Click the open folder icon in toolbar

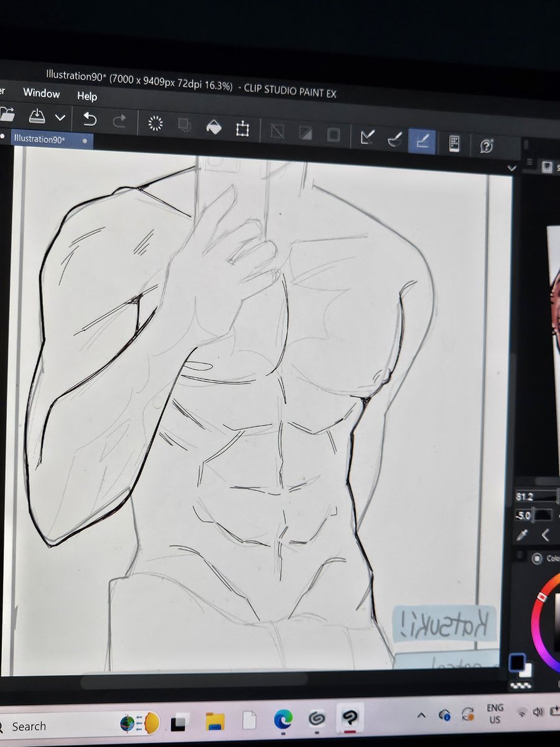[6, 115]
